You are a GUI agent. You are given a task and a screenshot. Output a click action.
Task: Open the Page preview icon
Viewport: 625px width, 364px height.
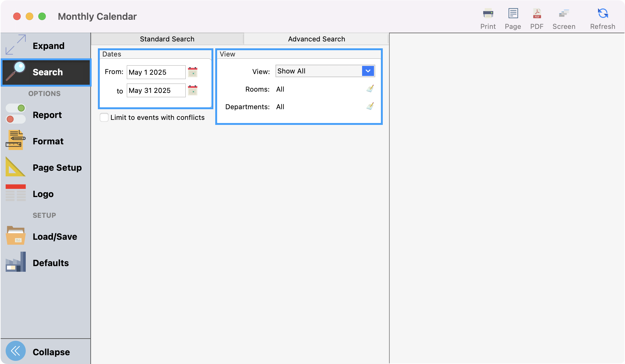513,14
